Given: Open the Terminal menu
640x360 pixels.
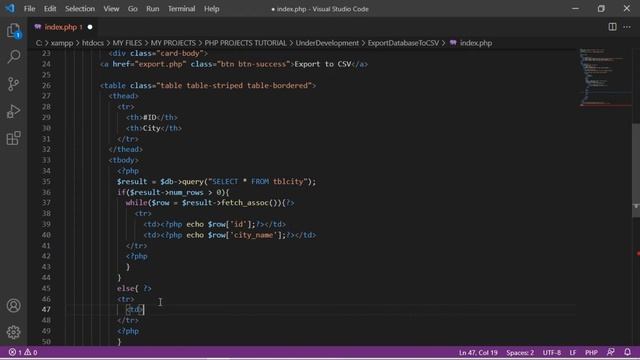Looking at the screenshot, I should click(182, 9).
